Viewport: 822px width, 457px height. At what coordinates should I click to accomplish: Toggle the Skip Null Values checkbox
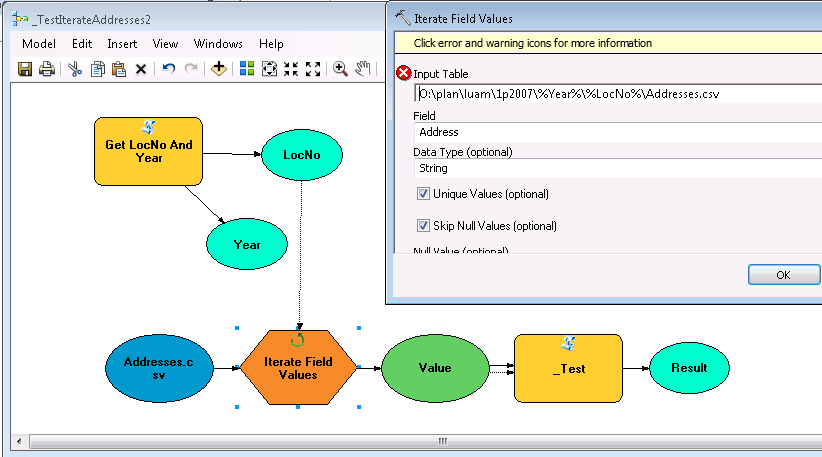tap(423, 226)
